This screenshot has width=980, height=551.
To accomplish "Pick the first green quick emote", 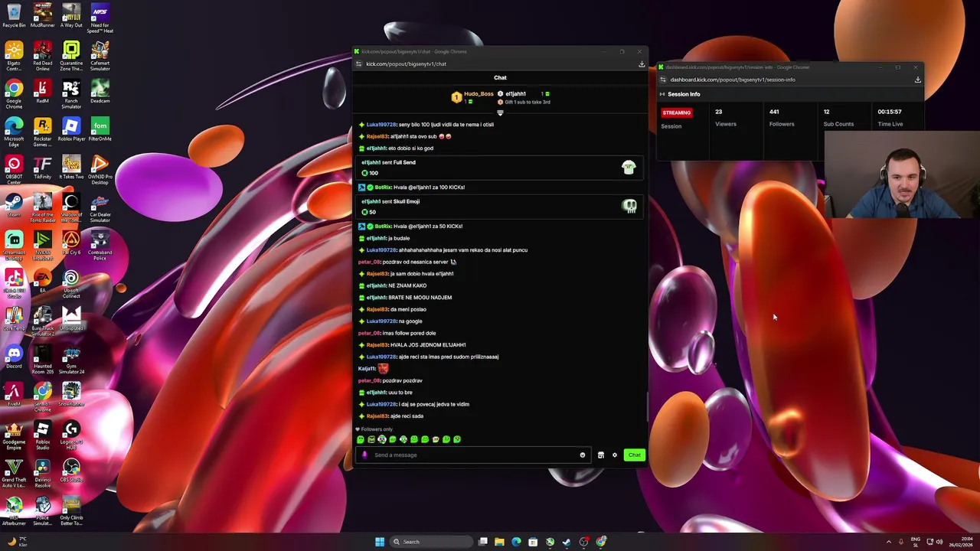I will [x=361, y=439].
